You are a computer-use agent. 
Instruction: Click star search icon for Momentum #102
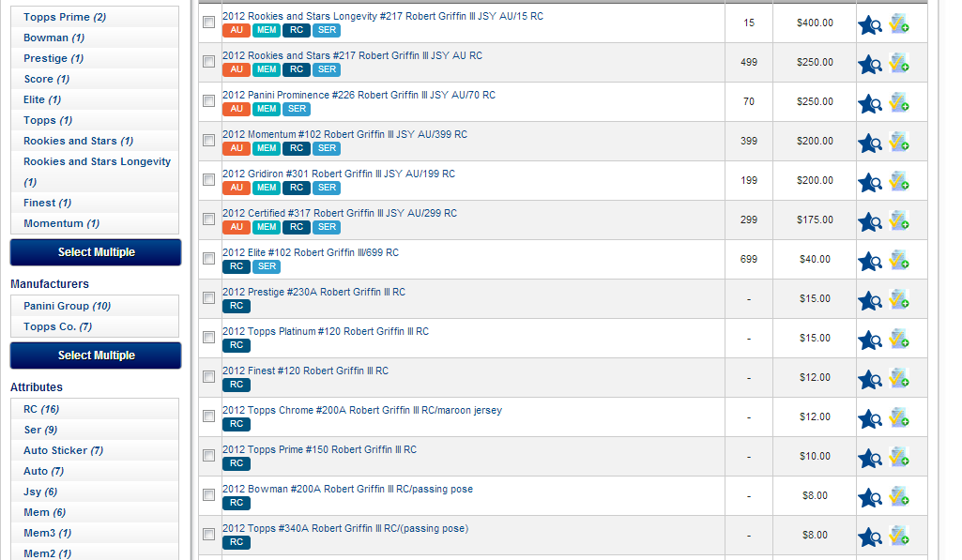click(x=870, y=143)
